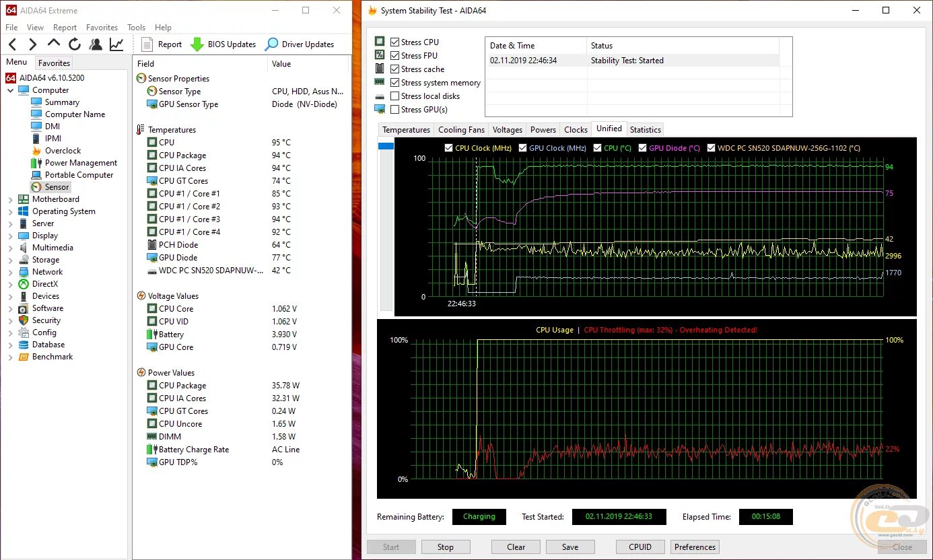Click the Up level arrow icon
Screen dimensions: 933x560
click(x=54, y=44)
